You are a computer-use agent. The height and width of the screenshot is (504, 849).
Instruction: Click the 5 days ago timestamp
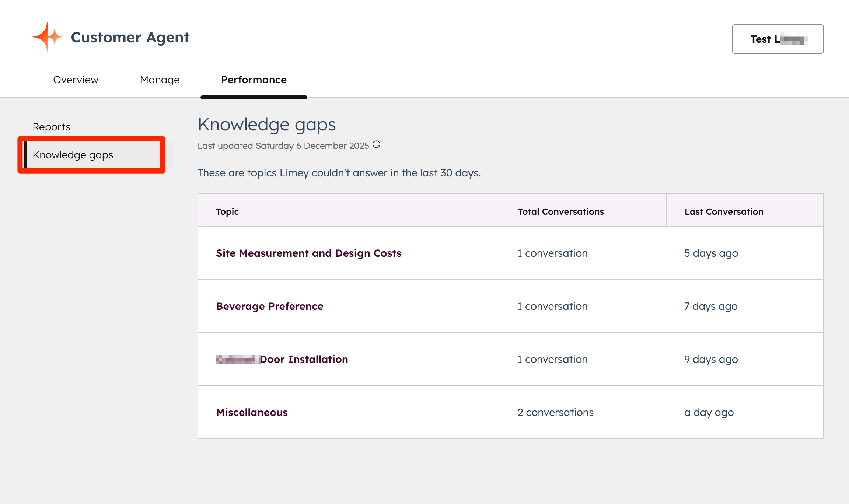click(710, 253)
